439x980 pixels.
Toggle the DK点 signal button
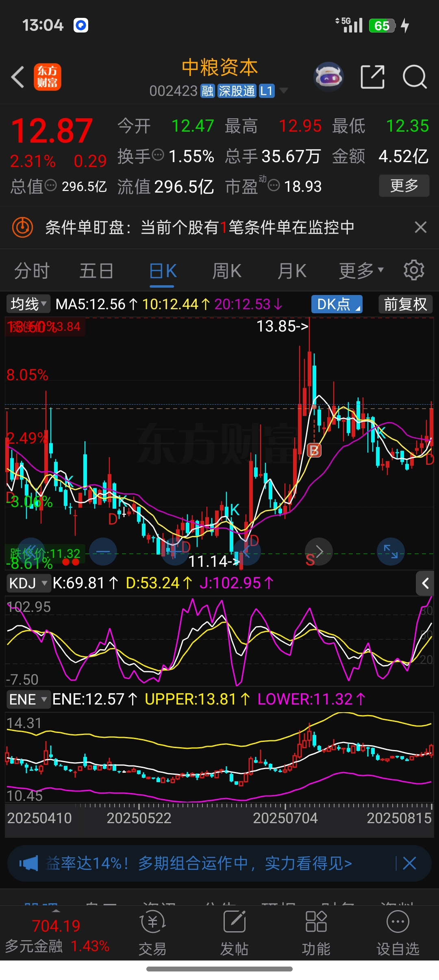[337, 304]
